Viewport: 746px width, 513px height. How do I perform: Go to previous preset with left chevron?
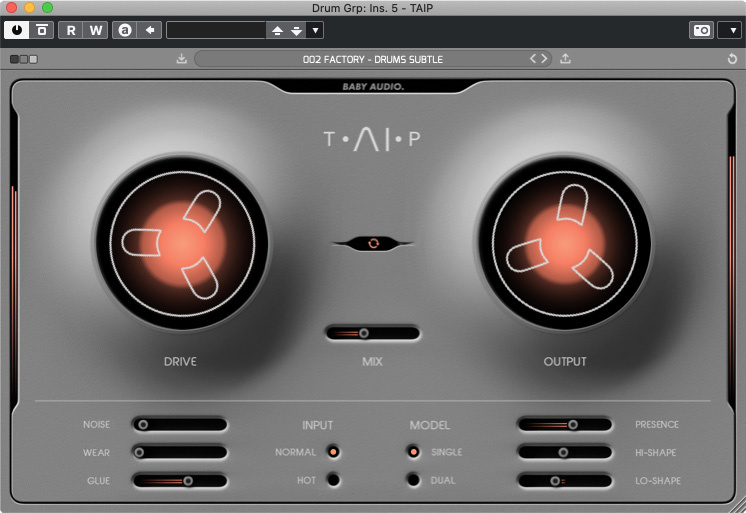click(533, 59)
